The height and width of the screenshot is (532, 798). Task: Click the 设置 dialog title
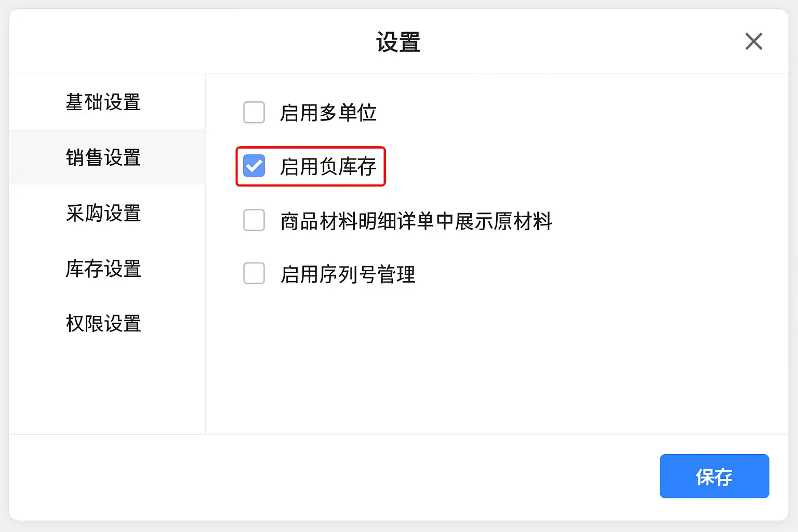398,42
